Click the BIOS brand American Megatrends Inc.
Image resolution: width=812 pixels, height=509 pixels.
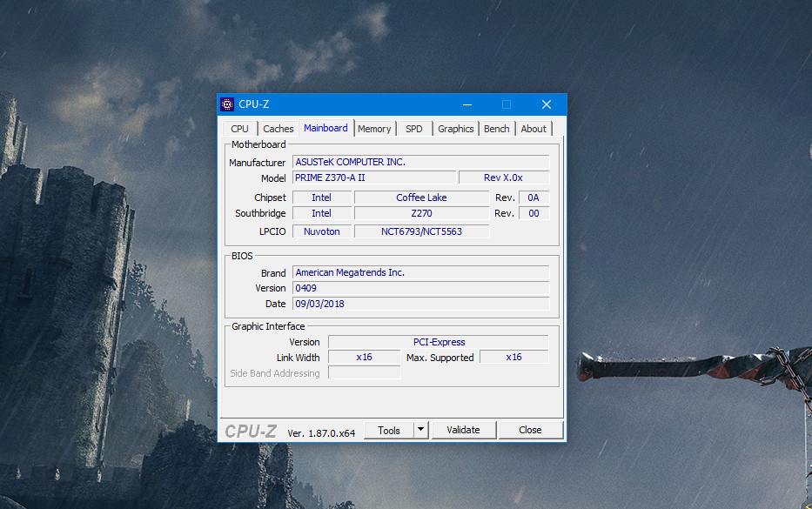[x=421, y=272]
